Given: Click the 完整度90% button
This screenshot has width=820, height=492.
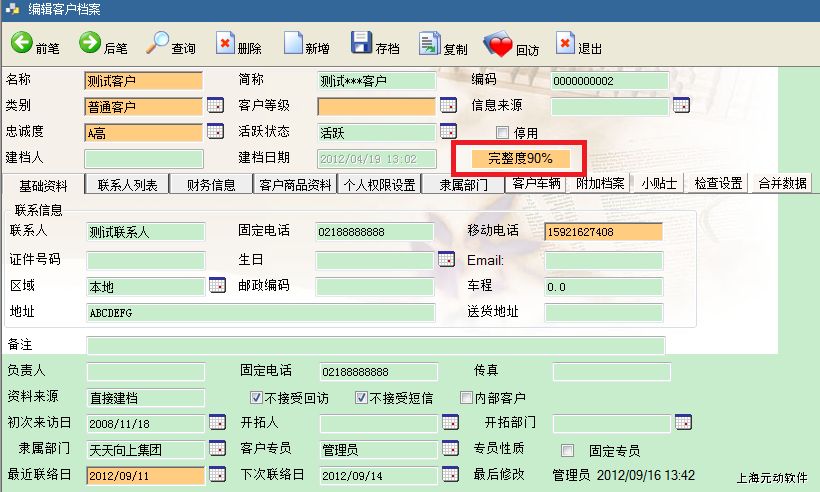Looking at the screenshot, I should (x=520, y=158).
